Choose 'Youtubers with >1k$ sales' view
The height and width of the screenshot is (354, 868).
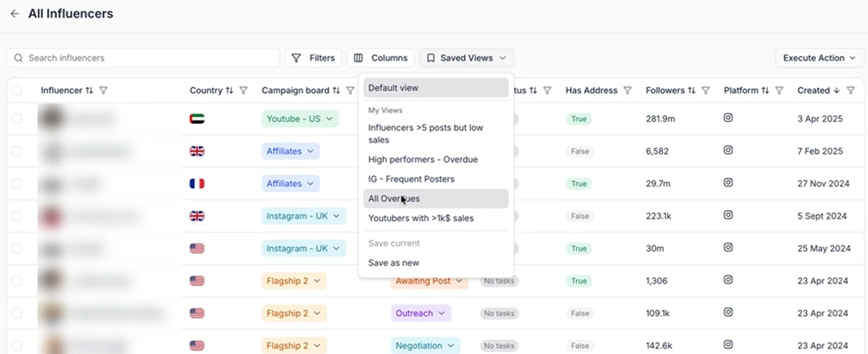(436, 218)
